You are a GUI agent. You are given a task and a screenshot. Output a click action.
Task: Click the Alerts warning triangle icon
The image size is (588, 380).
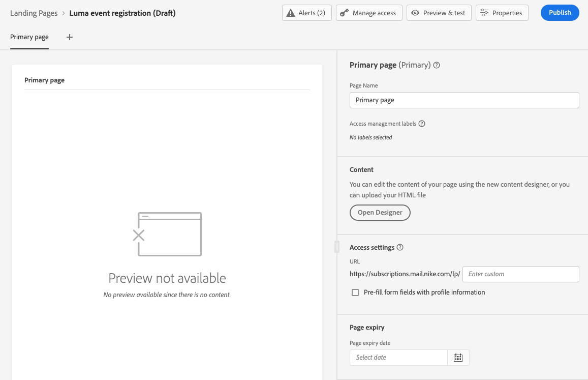(291, 13)
